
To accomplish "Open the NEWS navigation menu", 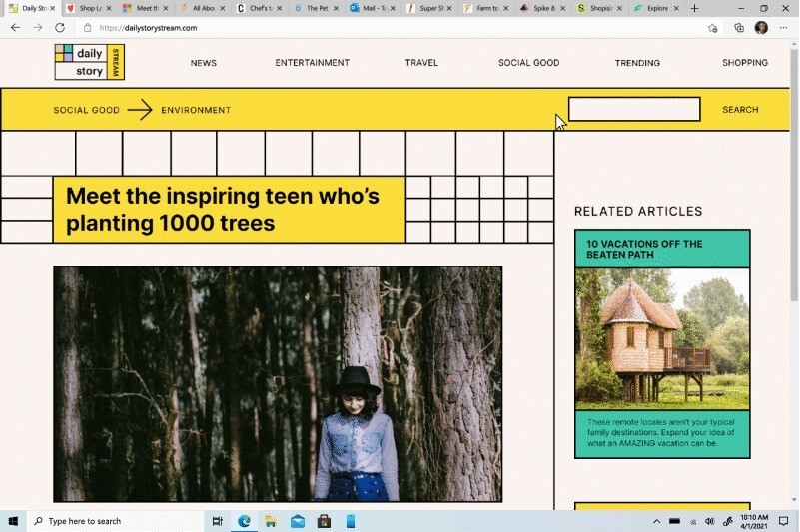I will click(203, 63).
